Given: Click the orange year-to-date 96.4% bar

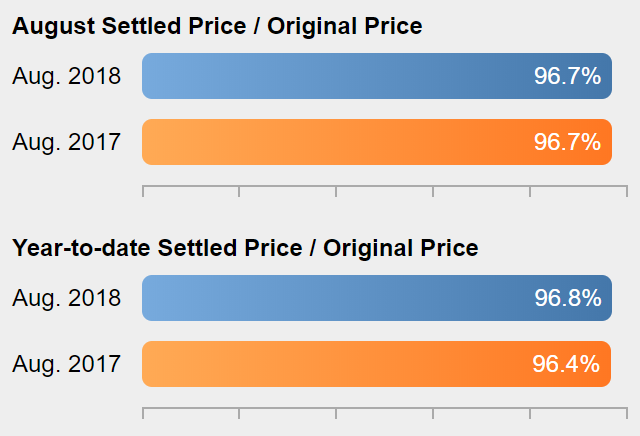Looking at the screenshot, I should [x=376, y=364].
